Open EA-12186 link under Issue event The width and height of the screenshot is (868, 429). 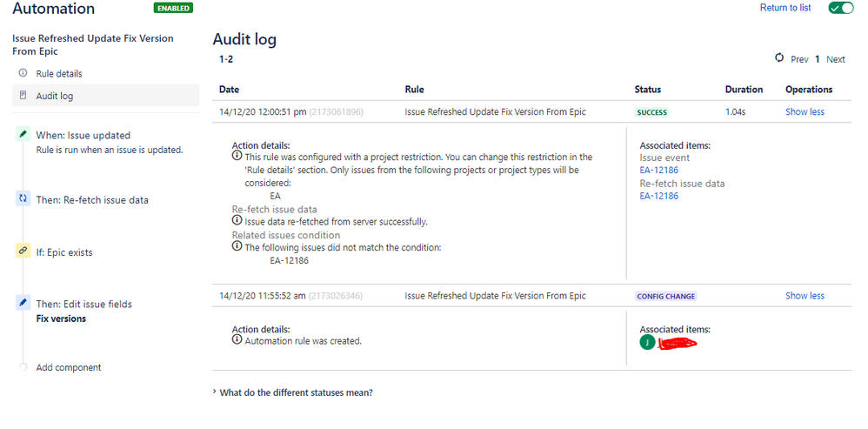(x=658, y=170)
